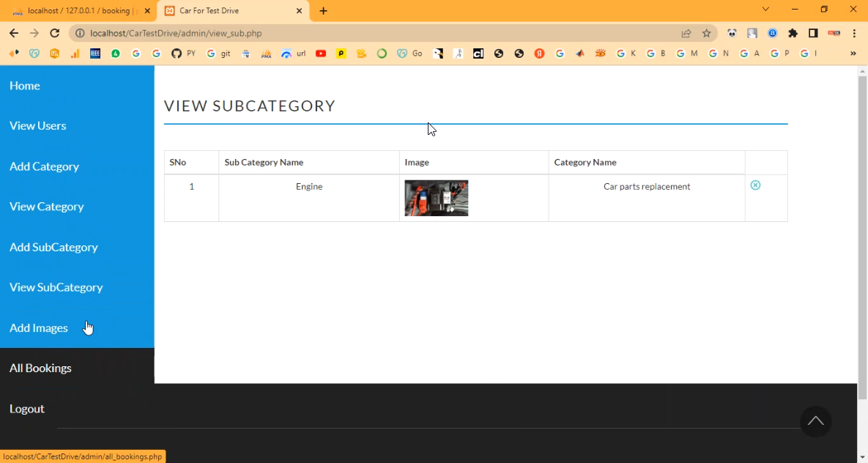The image size is (868, 463).
Task: Open the Chrome three-dot menu
Action: coord(854,33)
